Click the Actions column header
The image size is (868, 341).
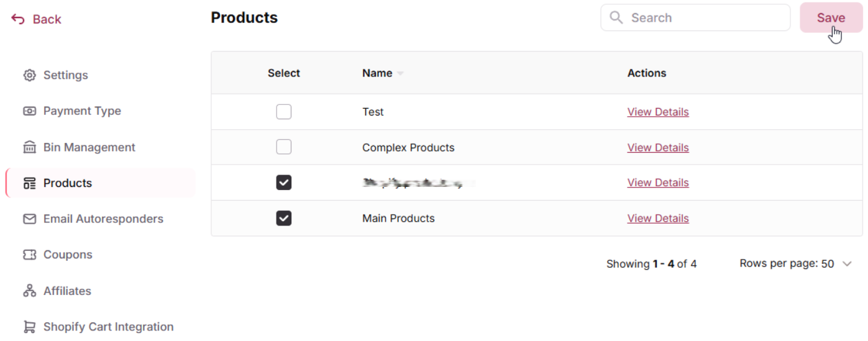647,73
